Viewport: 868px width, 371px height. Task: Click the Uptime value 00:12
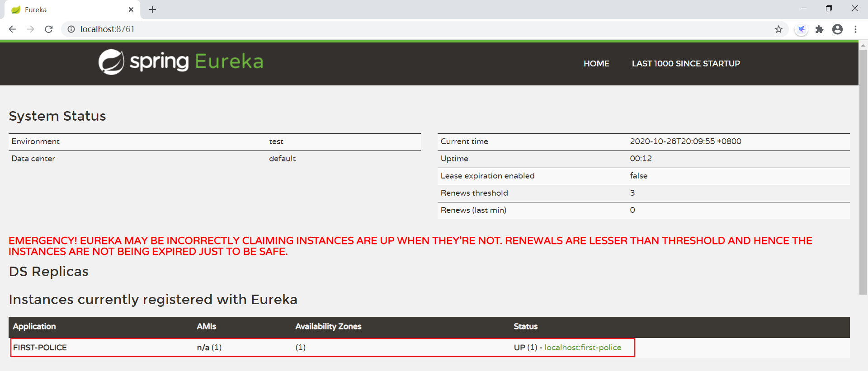coord(641,159)
